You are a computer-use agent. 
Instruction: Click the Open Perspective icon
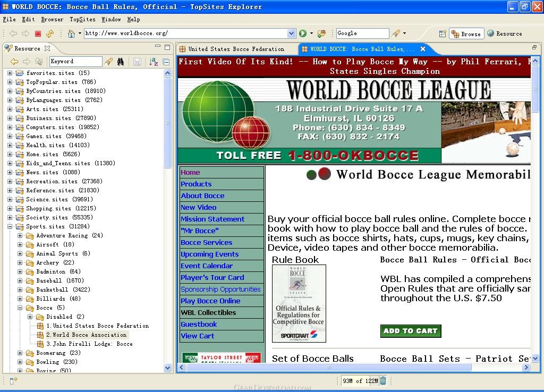(443, 33)
